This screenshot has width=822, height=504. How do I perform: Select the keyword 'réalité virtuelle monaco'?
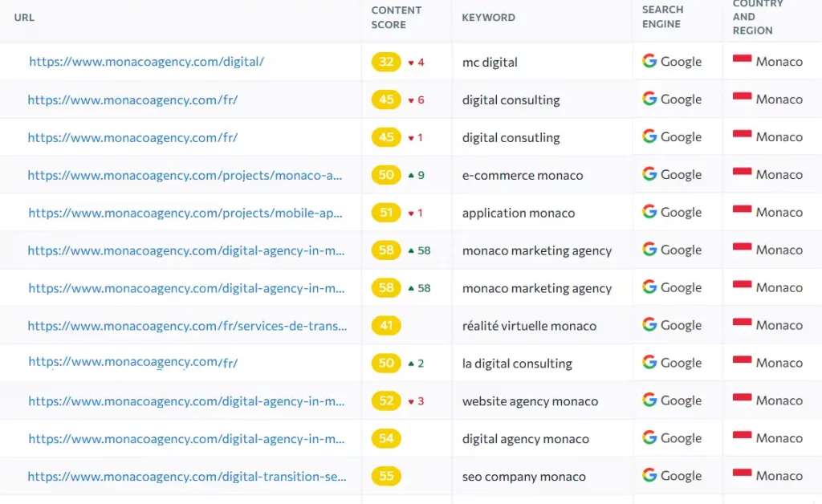pyautogui.click(x=530, y=326)
